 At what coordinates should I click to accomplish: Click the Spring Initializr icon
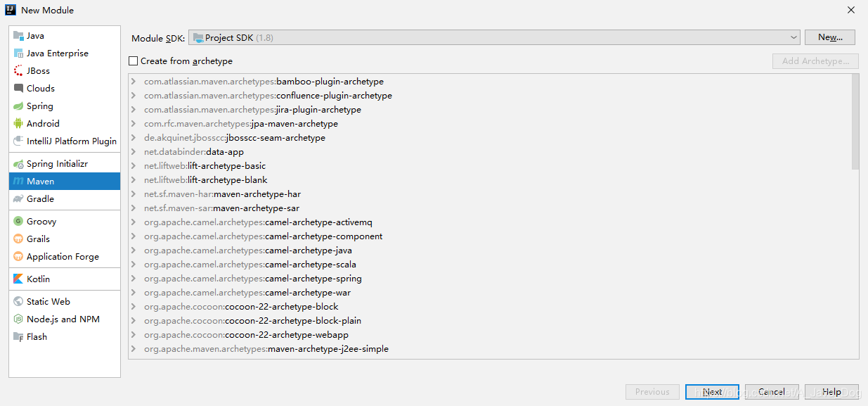pyautogui.click(x=18, y=164)
